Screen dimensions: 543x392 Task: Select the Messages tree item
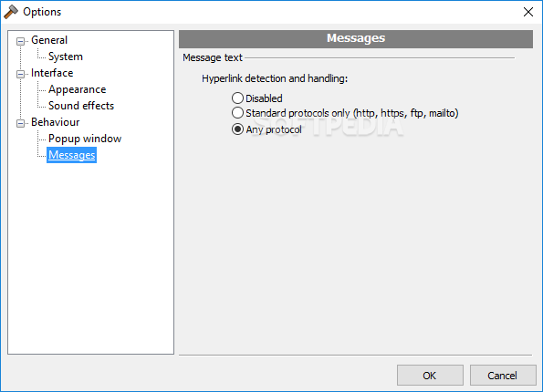tap(72, 155)
